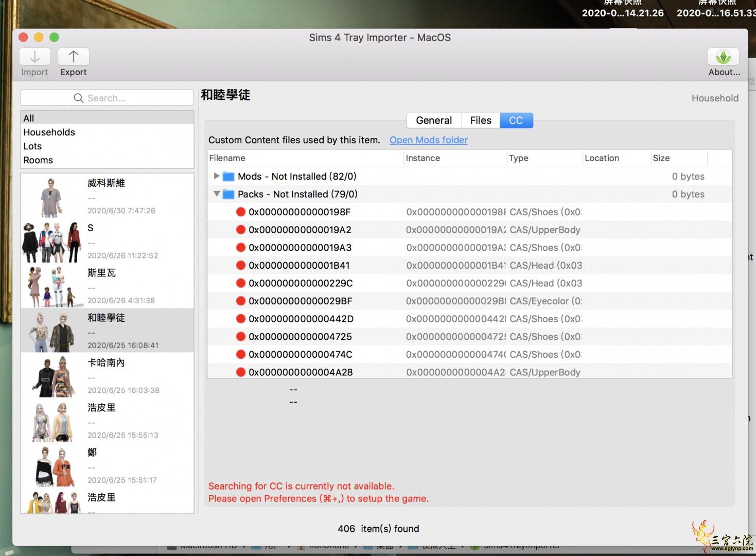Select the 浩皮里 household dated 15:55:13
Screen dimensions: 756x556
pyautogui.click(x=107, y=421)
